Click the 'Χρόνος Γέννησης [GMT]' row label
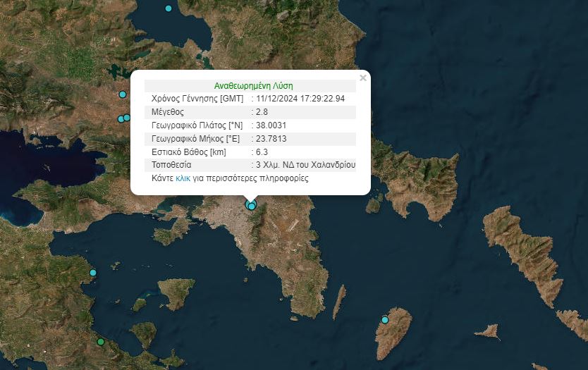This screenshot has width=588, height=370. 197,99
